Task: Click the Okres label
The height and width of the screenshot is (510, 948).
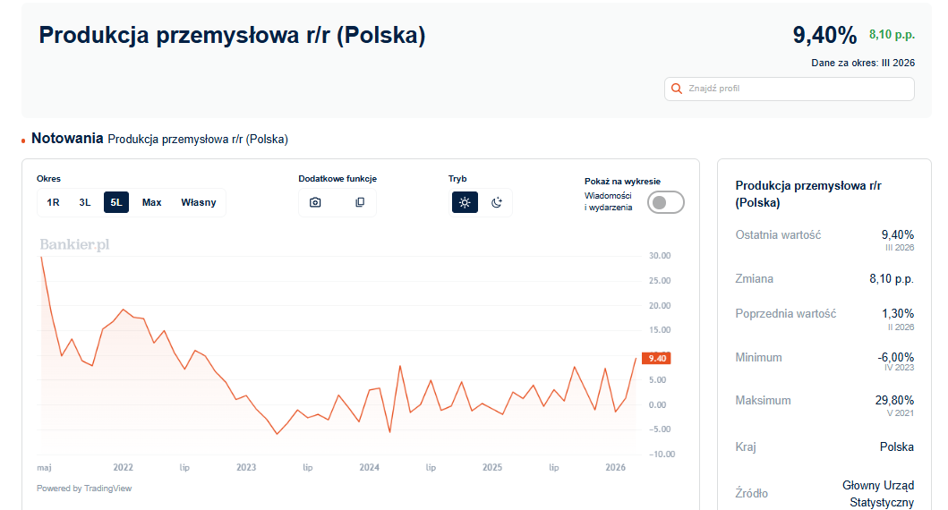Action: click(x=48, y=179)
